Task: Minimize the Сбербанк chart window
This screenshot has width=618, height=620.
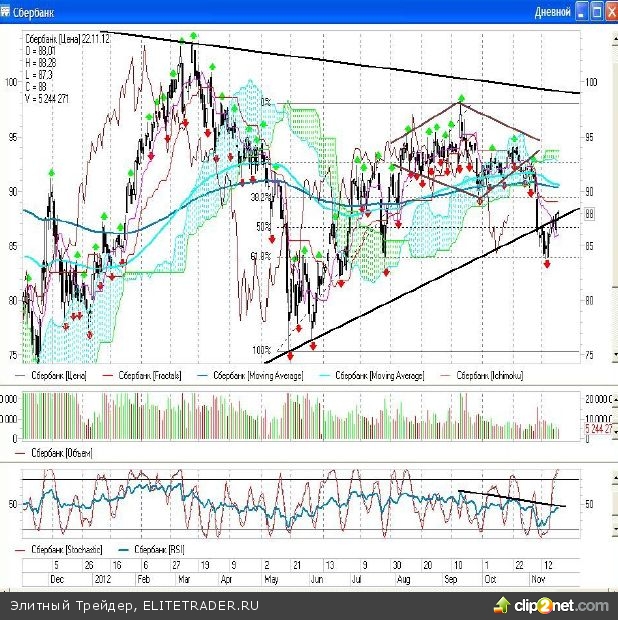Action: (582, 13)
